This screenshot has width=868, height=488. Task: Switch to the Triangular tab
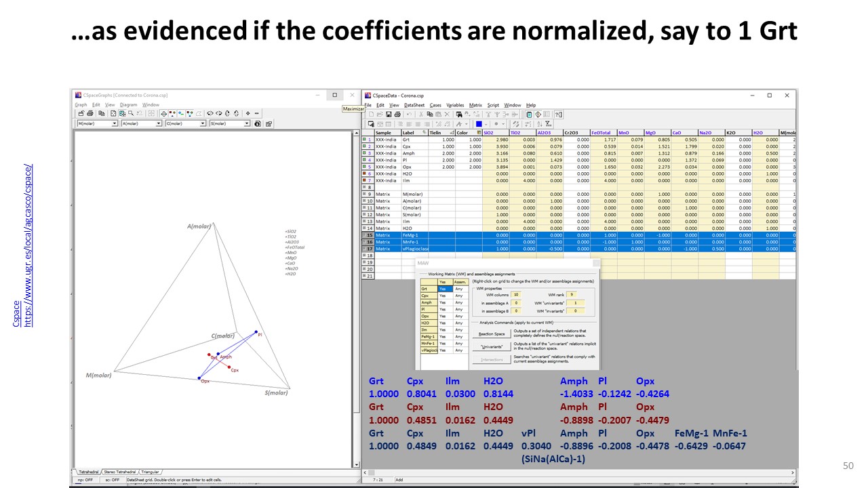(x=150, y=471)
